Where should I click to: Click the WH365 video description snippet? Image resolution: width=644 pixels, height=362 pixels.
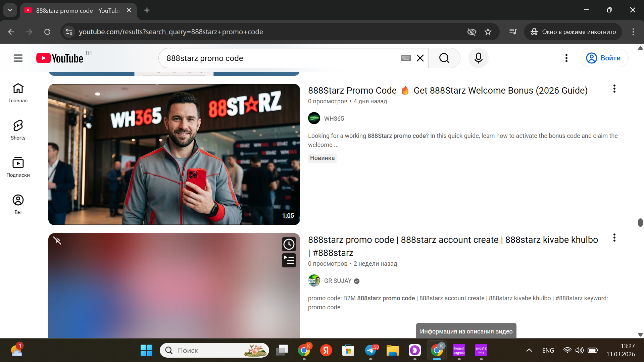[x=463, y=140]
